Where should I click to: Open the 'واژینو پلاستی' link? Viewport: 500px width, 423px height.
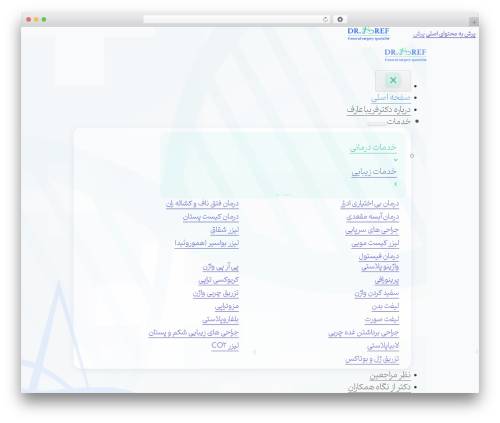click(380, 267)
